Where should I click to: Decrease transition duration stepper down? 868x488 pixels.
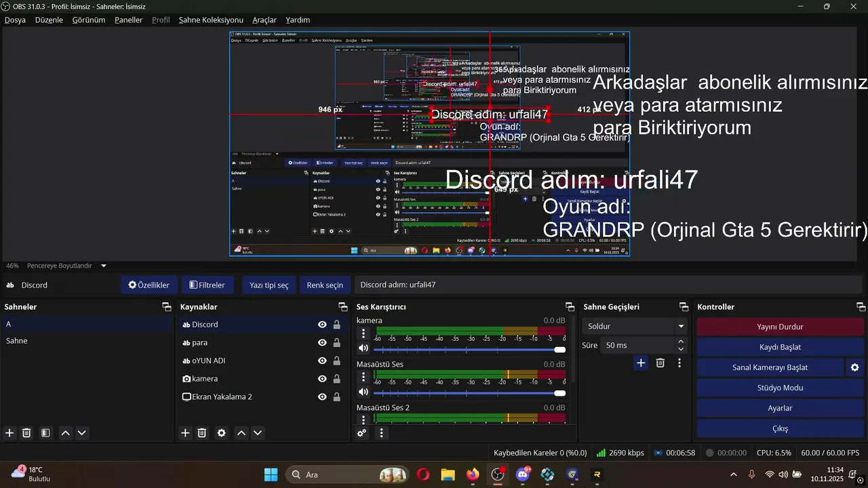click(x=681, y=349)
